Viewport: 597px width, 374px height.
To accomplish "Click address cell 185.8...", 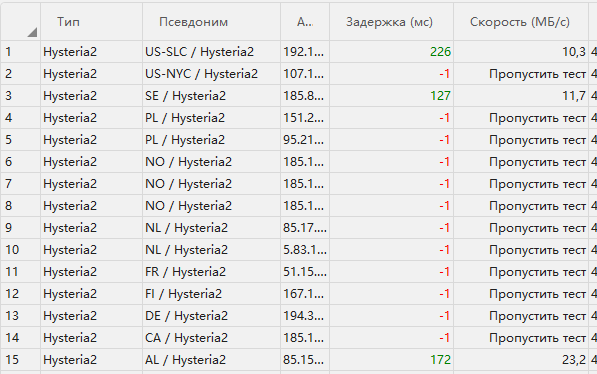I will pos(303,96).
